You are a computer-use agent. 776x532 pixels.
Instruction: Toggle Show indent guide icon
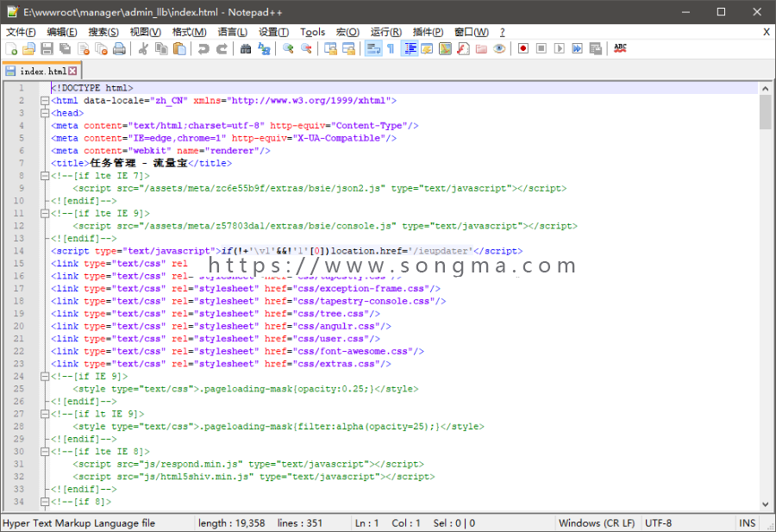410,48
